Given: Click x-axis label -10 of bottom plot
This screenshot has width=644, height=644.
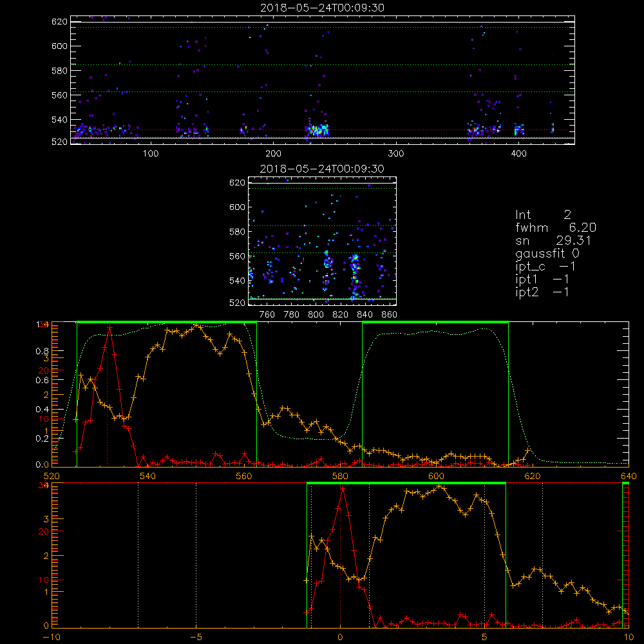Looking at the screenshot, I should tap(52, 637).
